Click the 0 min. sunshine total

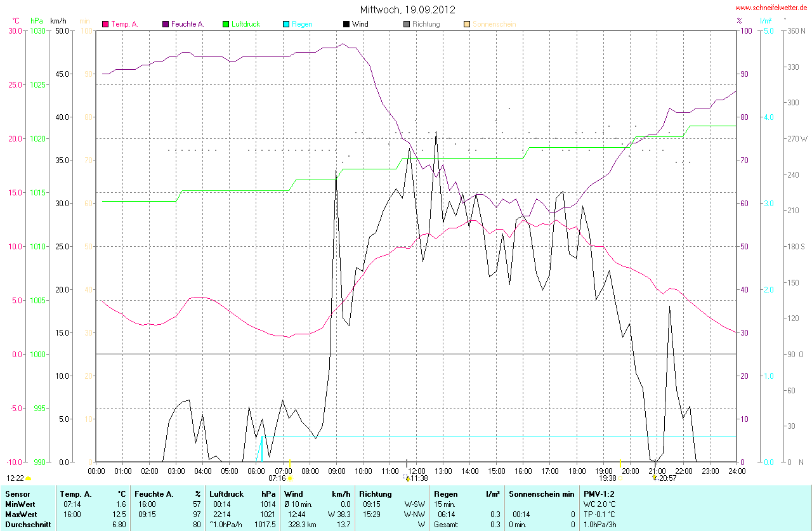coord(519,525)
